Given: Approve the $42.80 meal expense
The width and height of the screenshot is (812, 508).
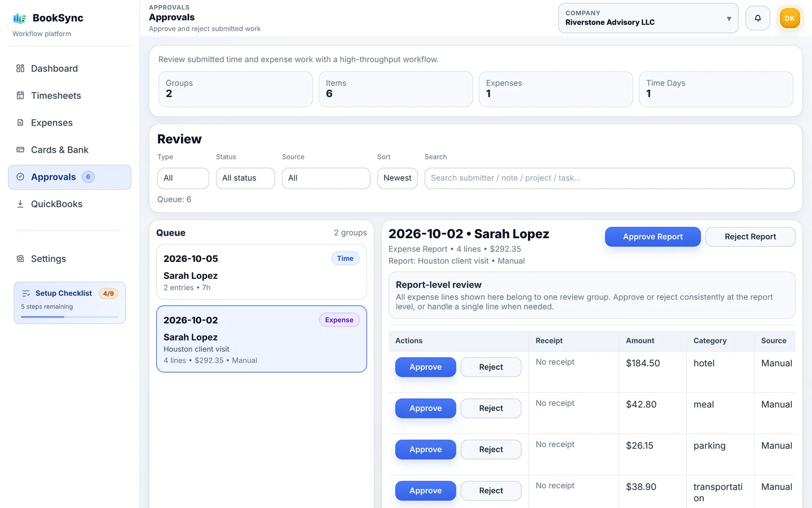Looking at the screenshot, I should pyautogui.click(x=426, y=408).
